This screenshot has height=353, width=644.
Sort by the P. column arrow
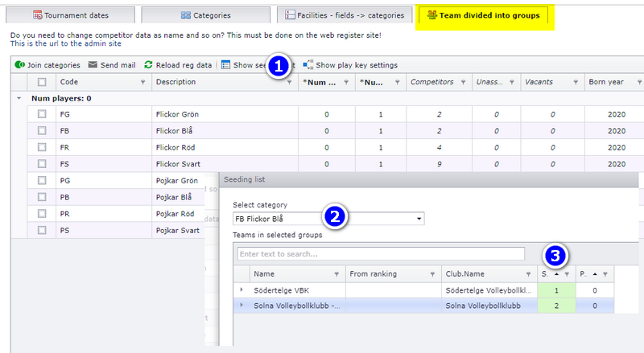pos(595,274)
